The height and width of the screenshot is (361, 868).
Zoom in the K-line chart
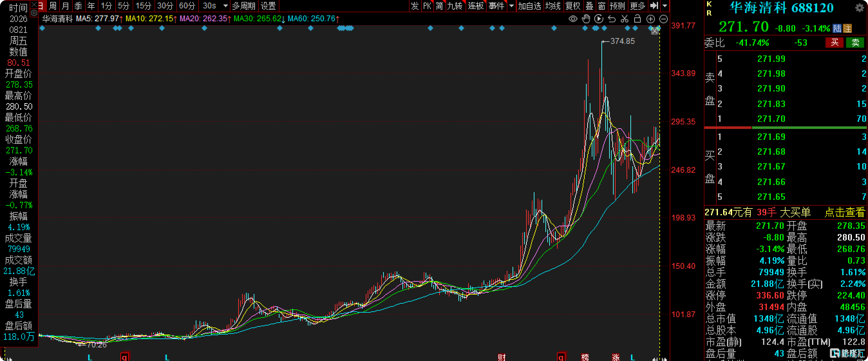click(650, 19)
